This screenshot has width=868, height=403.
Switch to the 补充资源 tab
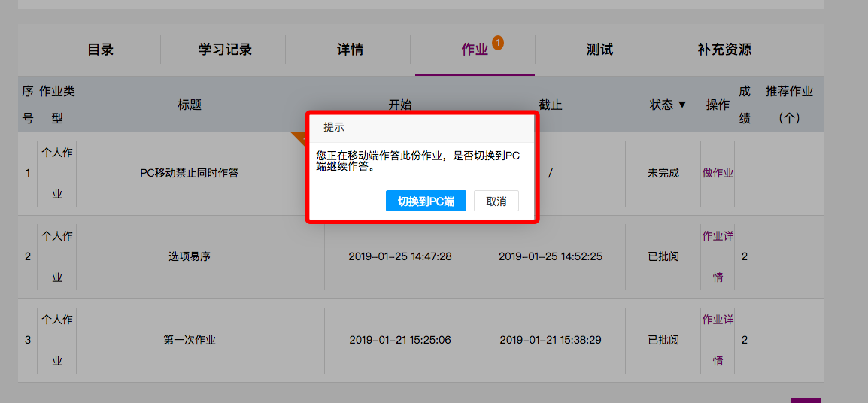[x=724, y=50]
